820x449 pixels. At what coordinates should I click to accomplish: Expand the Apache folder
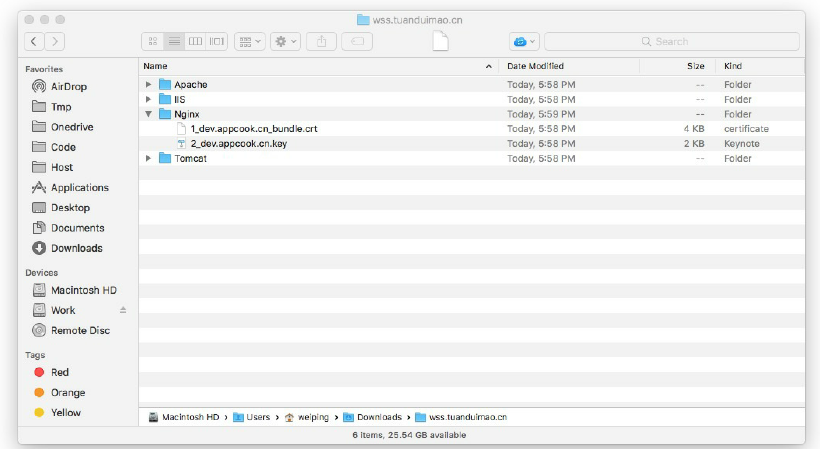pyautogui.click(x=149, y=84)
